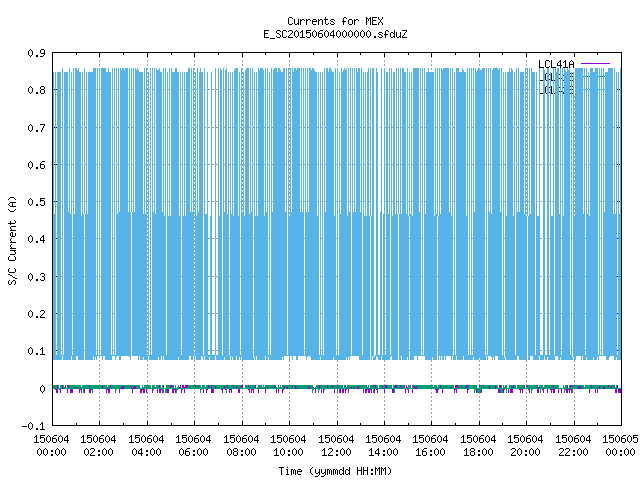This screenshot has width=640, height=480.
Task: Click the chart title "Currents for MEX"
Action: (335, 21)
